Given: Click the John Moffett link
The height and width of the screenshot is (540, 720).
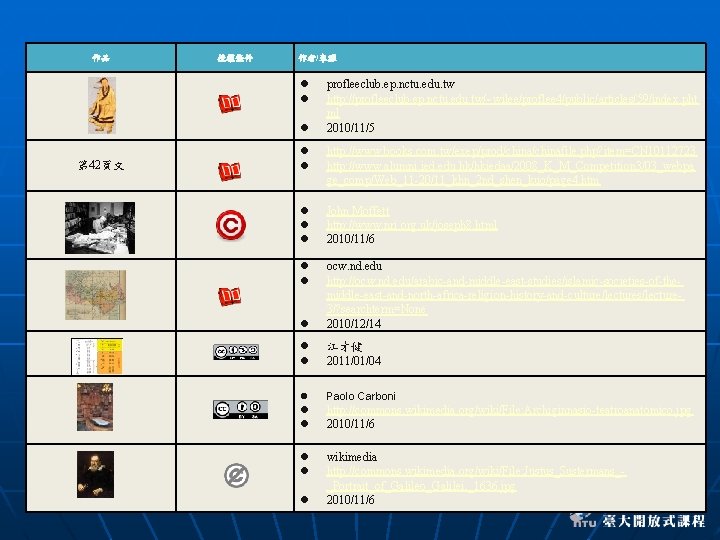Looking at the screenshot, I should point(358,210).
